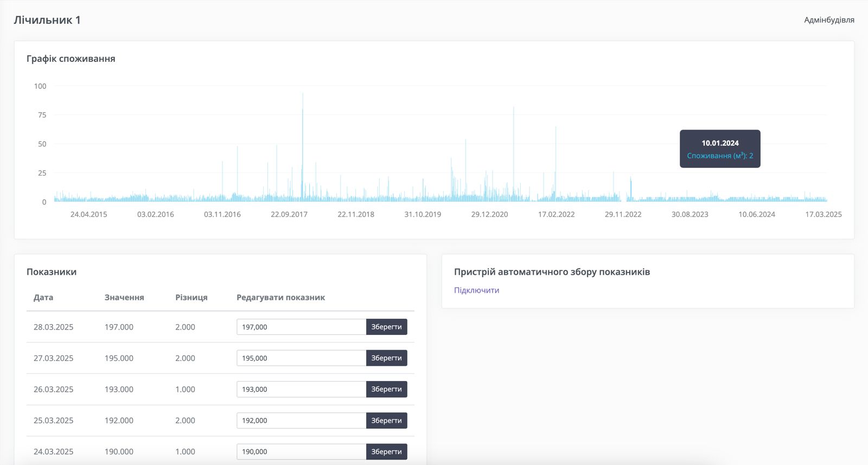Image resolution: width=868 pixels, height=465 pixels.
Task: Save the 28.03.2025 reading with Зберегти
Action: click(x=386, y=327)
